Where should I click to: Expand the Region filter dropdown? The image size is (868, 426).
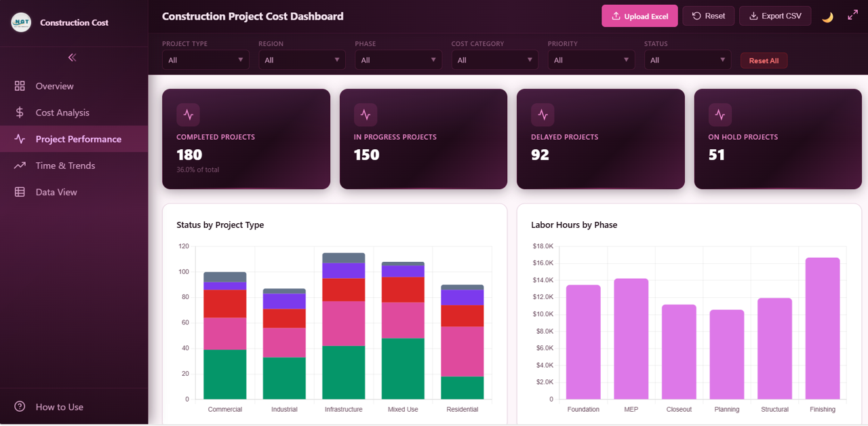coord(301,60)
